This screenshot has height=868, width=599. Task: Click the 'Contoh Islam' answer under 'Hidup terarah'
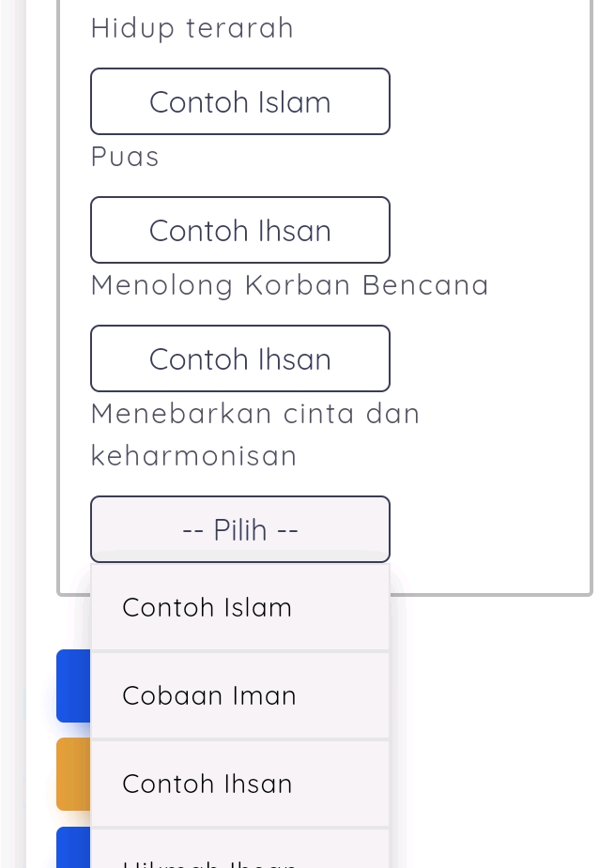pyautogui.click(x=239, y=101)
